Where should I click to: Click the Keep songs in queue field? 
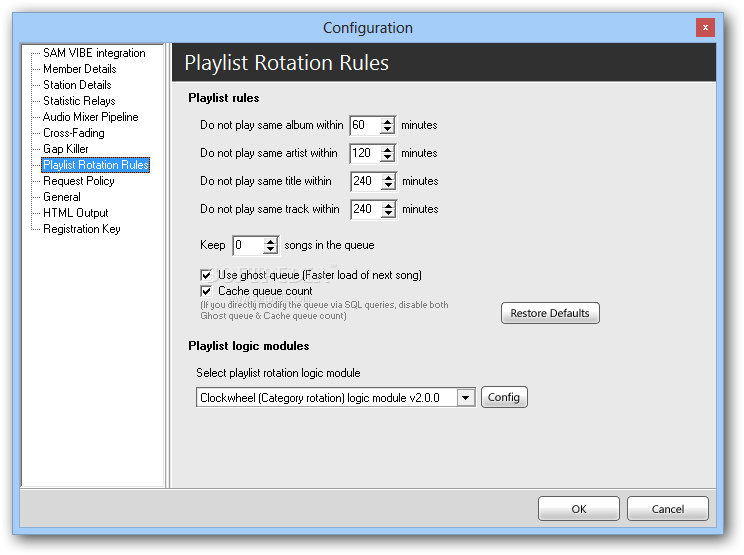tap(248, 245)
